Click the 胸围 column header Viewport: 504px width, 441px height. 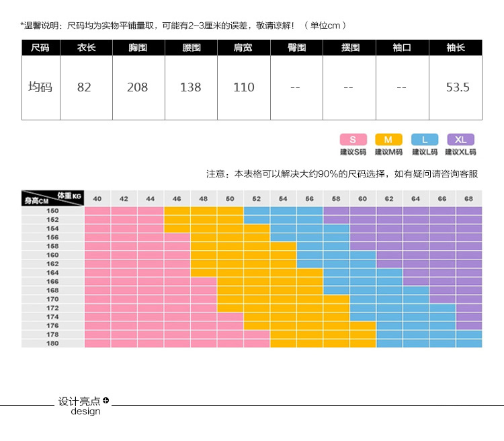click(x=138, y=48)
